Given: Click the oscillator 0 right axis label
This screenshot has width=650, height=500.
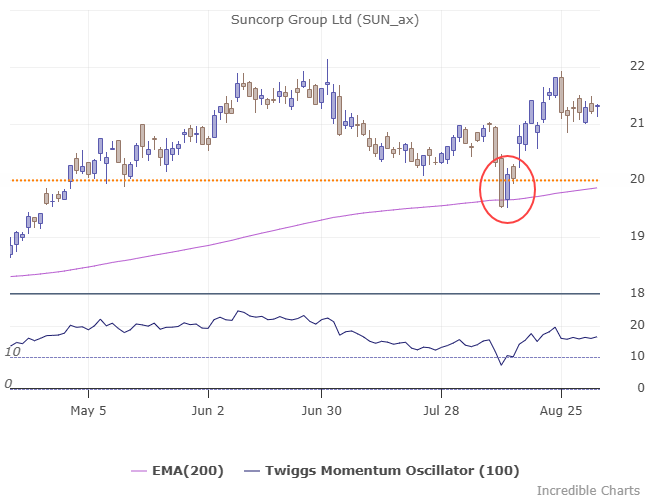Looking at the screenshot, I should point(641,388).
